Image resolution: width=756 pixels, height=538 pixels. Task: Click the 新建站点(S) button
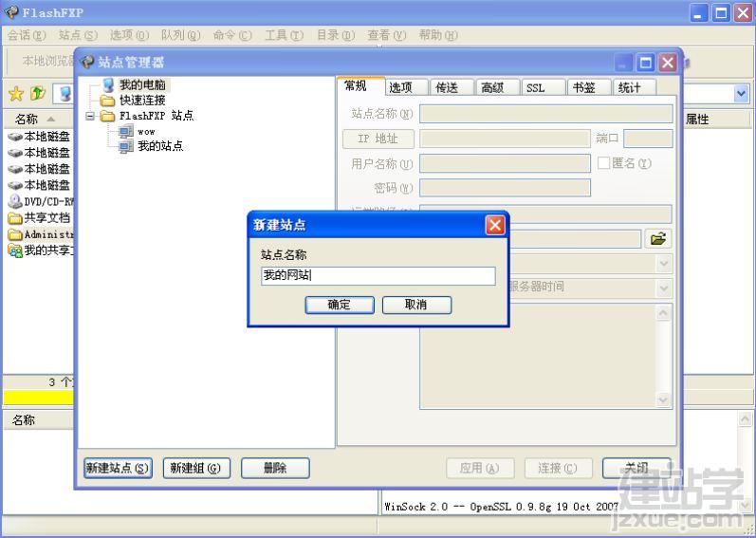[118, 468]
